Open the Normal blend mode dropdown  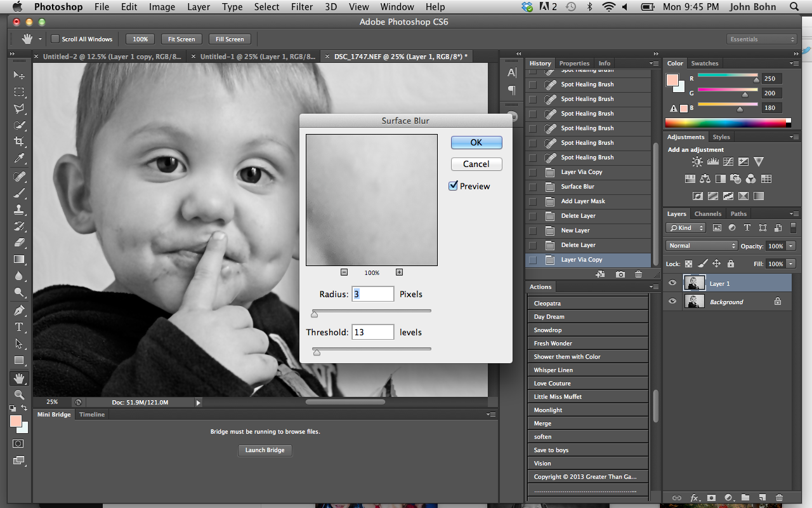(702, 246)
